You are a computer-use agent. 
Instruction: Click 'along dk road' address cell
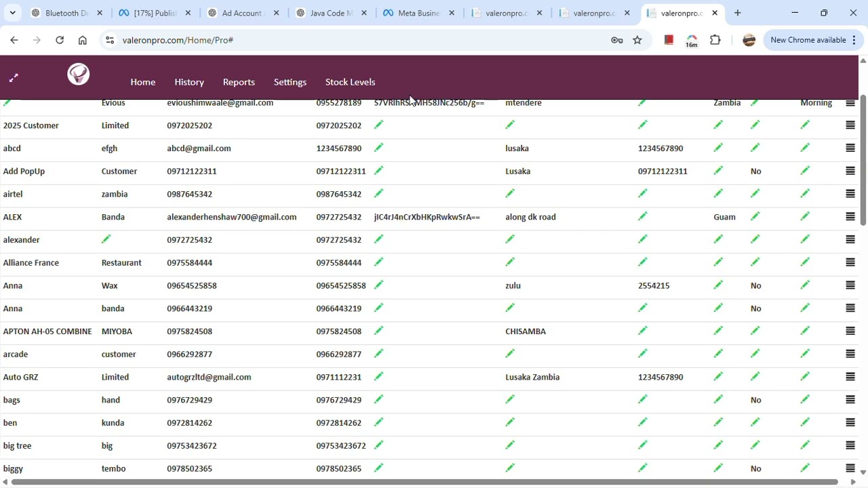pyautogui.click(x=530, y=217)
